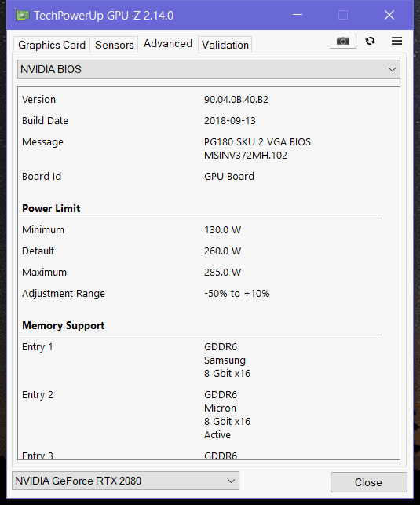Click the disabled maximize button
Viewport: 420px width, 505px height.
(343, 15)
